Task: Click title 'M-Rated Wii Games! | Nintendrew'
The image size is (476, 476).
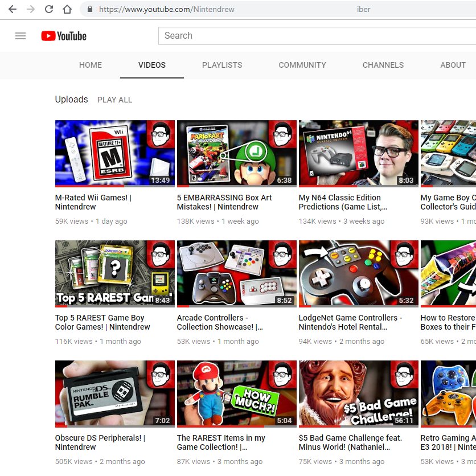Action: tap(93, 202)
